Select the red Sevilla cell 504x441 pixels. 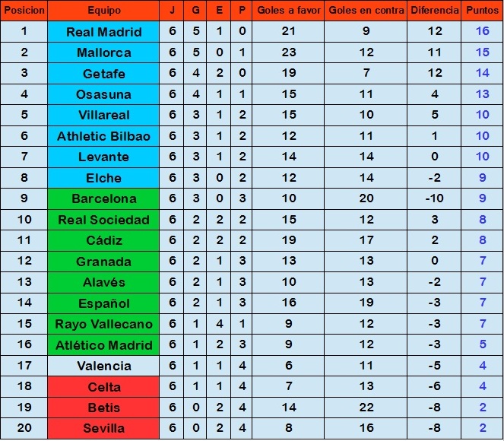(x=103, y=429)
